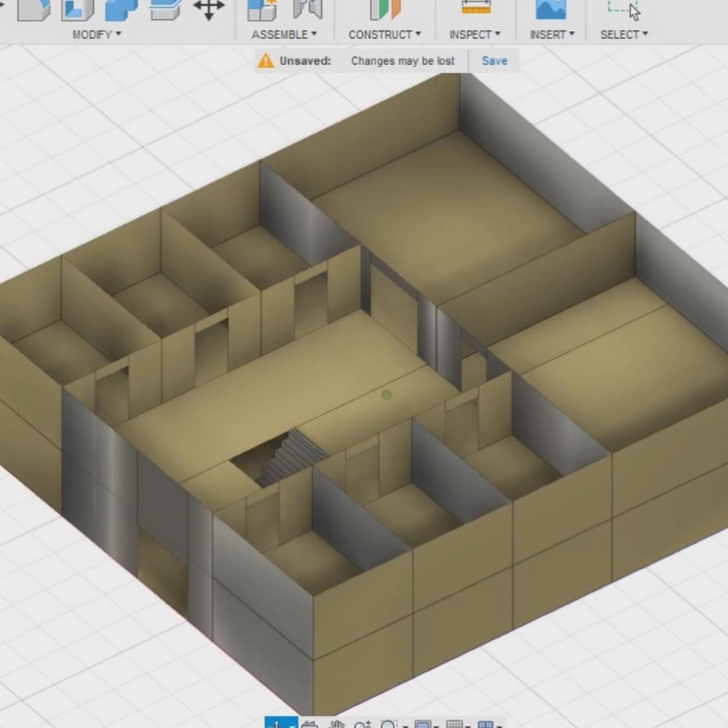This screenshot has width=728, height=728.
Task: Open the INSERT dropdown menu
Action: (x=552, y=34)
